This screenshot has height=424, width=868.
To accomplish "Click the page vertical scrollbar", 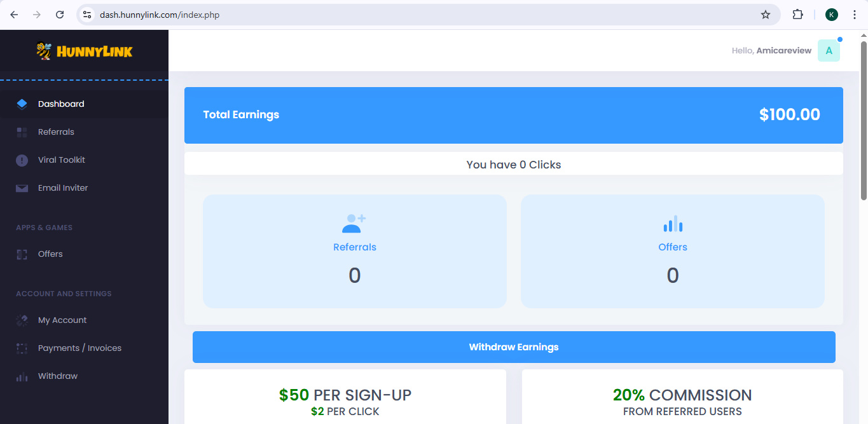I will 864,121.
